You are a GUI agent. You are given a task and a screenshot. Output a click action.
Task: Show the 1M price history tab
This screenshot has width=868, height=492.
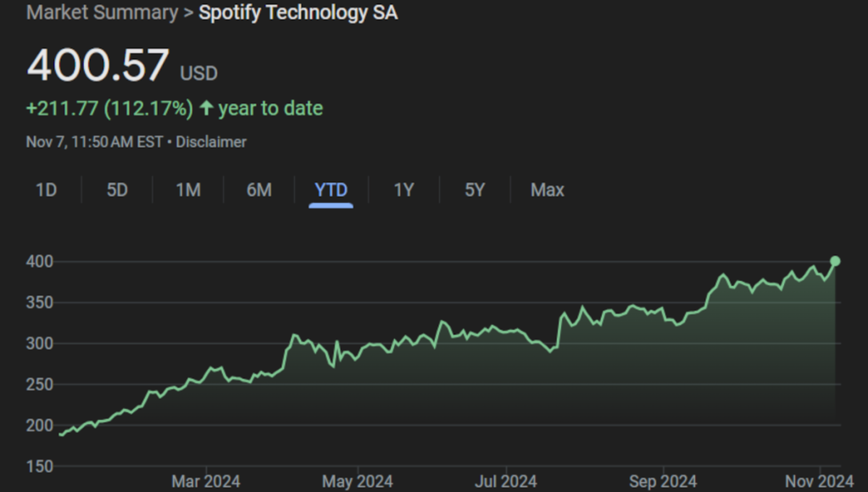pos(188,190)
